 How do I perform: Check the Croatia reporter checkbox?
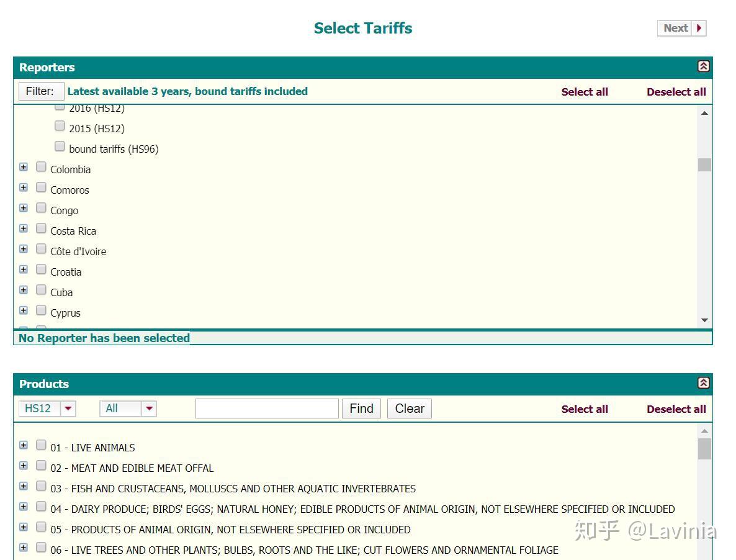pos(41,269)
